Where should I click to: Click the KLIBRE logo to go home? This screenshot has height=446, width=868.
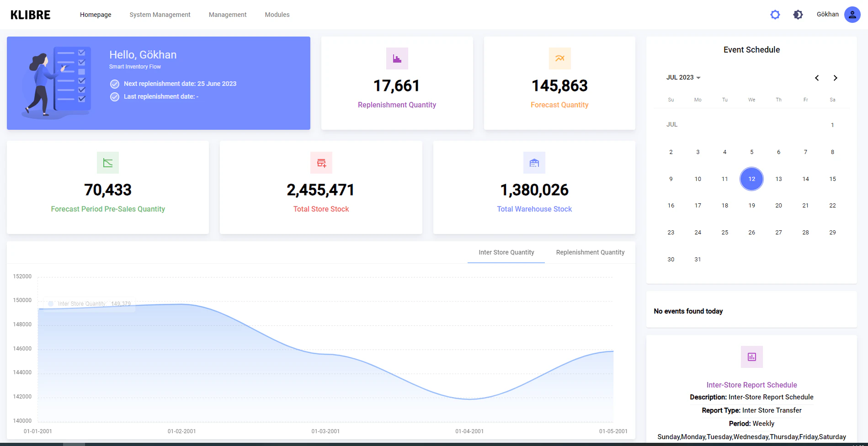[30, 14]
